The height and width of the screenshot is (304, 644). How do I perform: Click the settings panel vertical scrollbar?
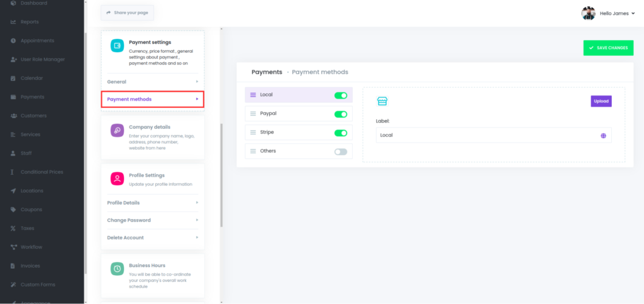coord(221,176)
